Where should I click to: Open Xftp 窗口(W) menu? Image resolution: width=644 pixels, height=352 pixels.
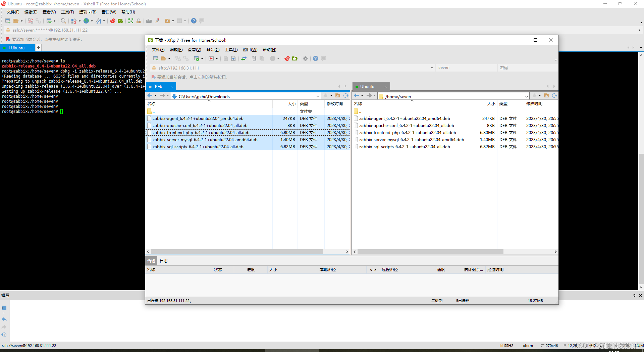point(250,49)
